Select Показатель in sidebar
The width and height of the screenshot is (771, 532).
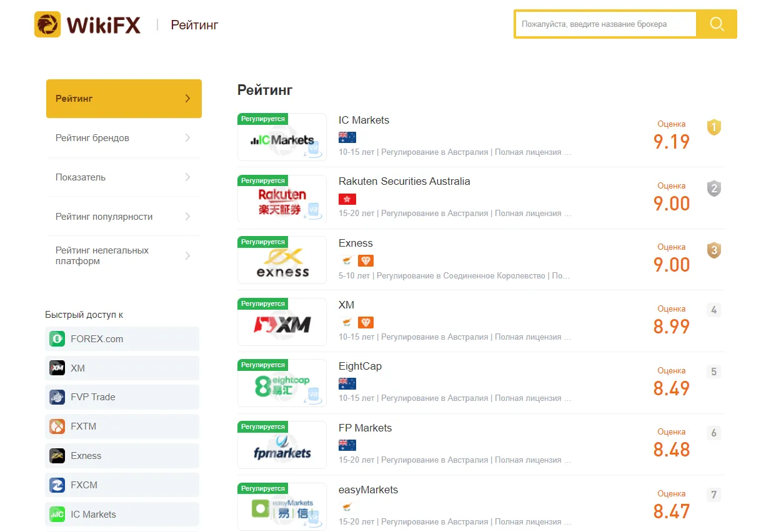click(x=124, y=177)
